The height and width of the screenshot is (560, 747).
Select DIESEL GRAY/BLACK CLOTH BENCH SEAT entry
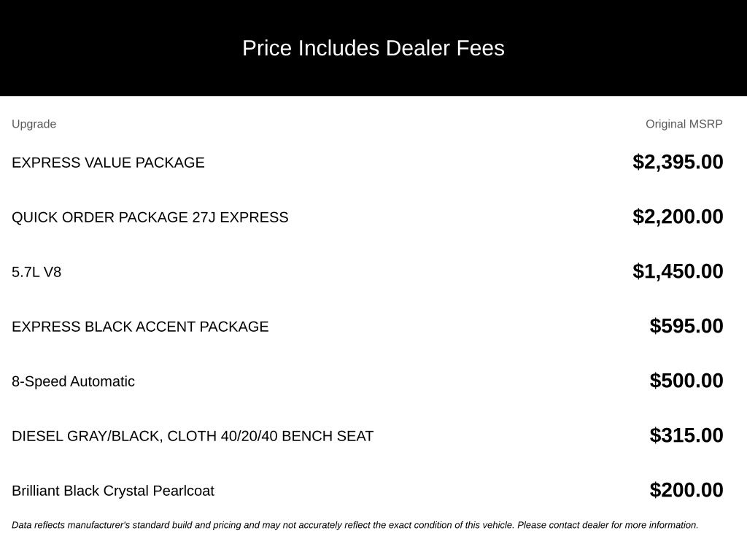[193, 436]
